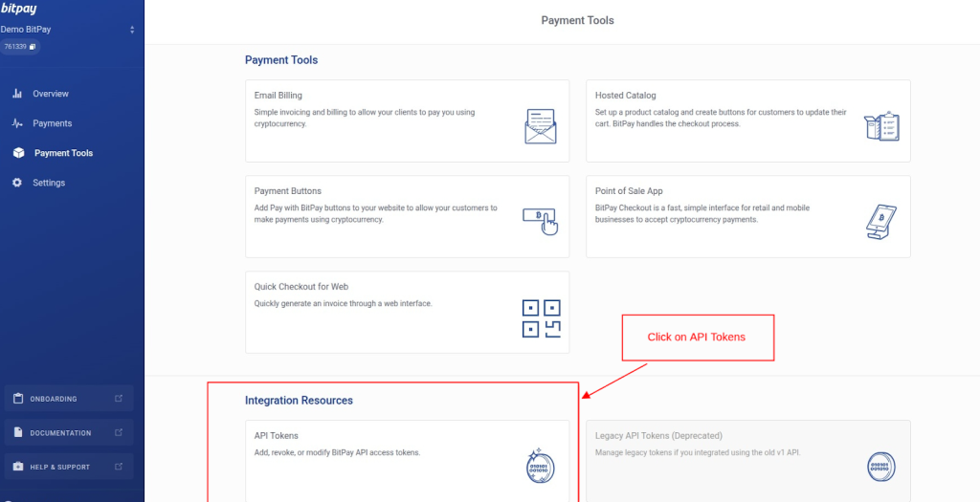The image size is (980, 502).
Task: Open the Email Billing card
Action: [x=407, y=120]
